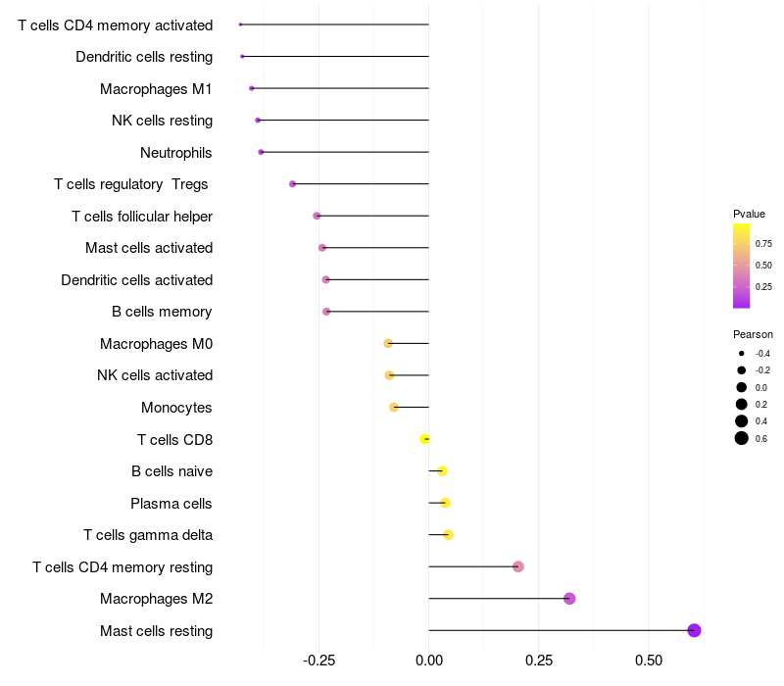Click the Dendritic cells resting label
This screenshot has width=784, height=686.
pyautogui.click(x=144, y=57)
